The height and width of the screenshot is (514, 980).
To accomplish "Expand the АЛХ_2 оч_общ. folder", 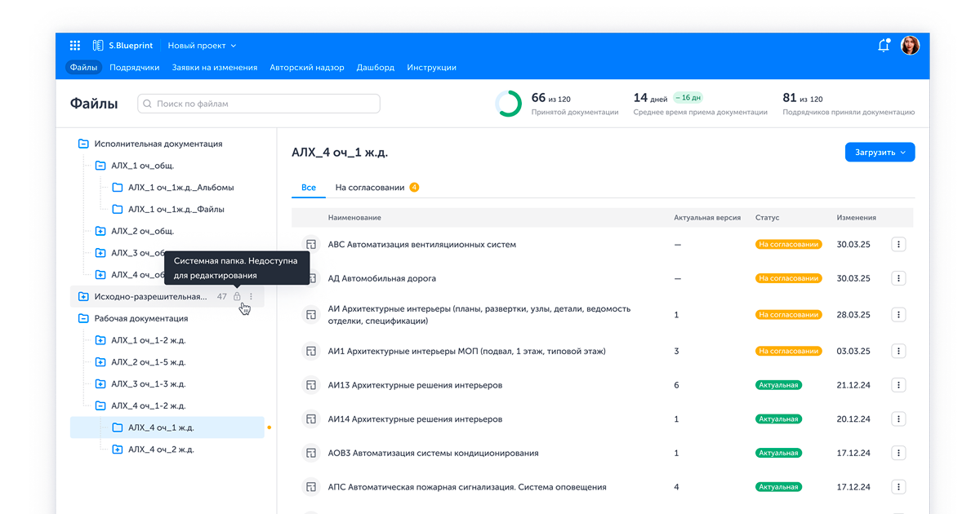I will pos(100,231).
